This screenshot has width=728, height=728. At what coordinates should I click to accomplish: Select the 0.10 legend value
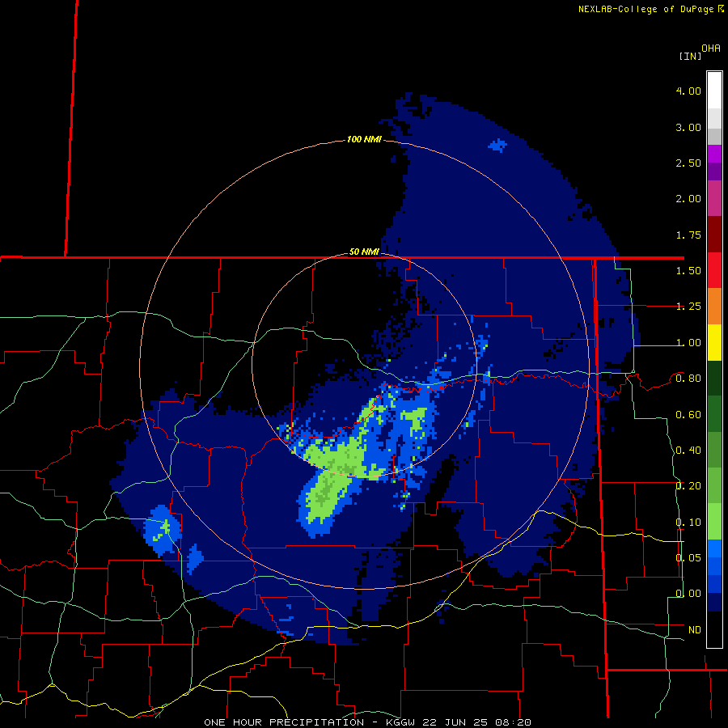(688, 523)
